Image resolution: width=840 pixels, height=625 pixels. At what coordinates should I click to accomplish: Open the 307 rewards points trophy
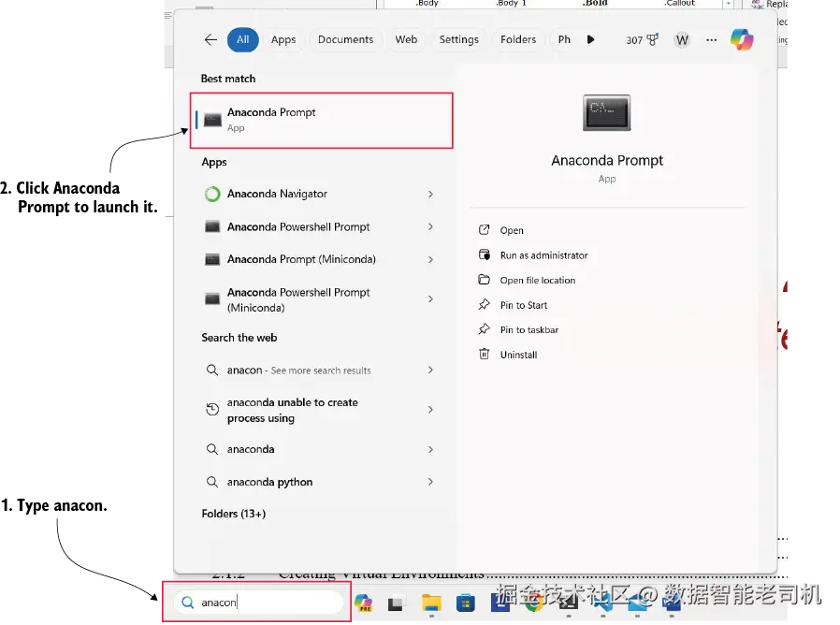coord(642,39)
